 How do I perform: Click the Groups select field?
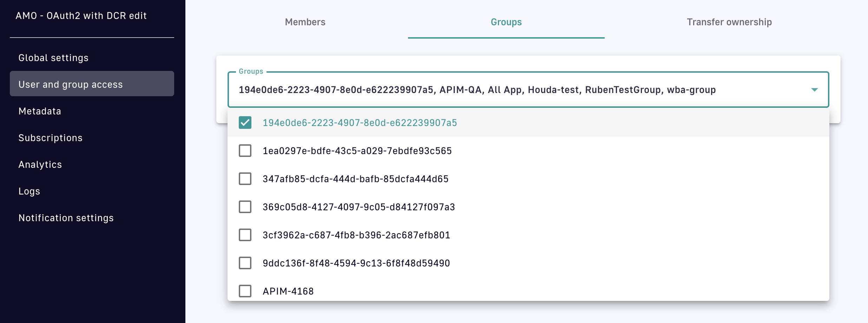point(492,90)
